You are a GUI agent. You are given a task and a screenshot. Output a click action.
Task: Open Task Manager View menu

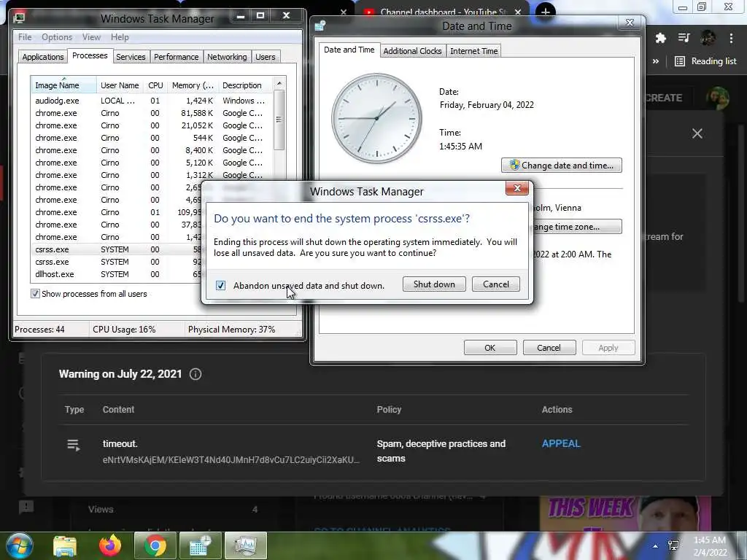91,37
